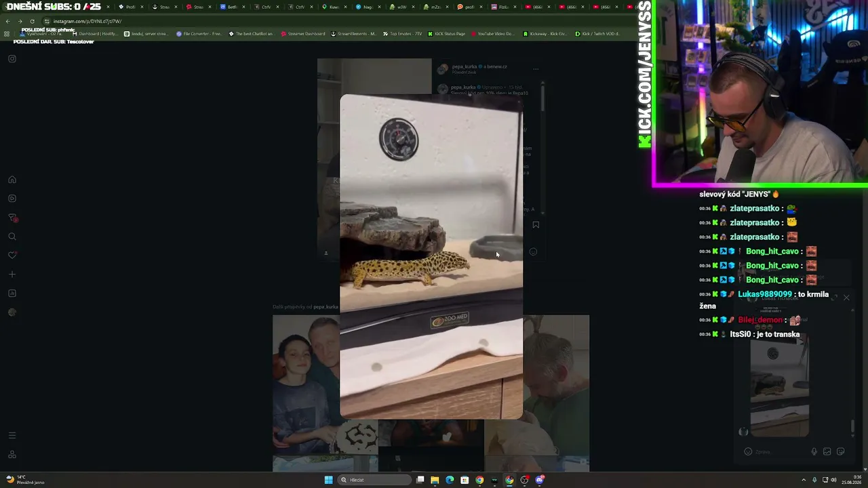Go forward in the browser
The width and height of the screenshot is (868, 488).
click(20, 22)
